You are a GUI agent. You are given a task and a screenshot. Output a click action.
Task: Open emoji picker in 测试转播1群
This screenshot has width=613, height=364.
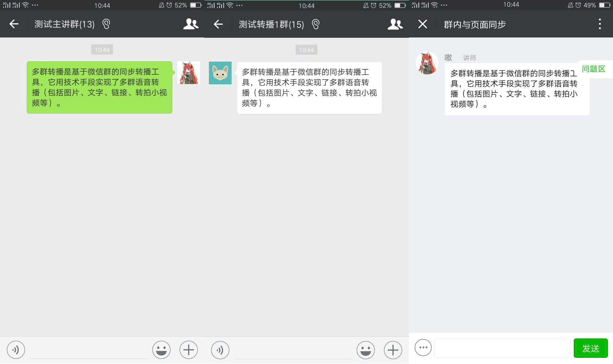pyautogui.click(x=365, y=350)
